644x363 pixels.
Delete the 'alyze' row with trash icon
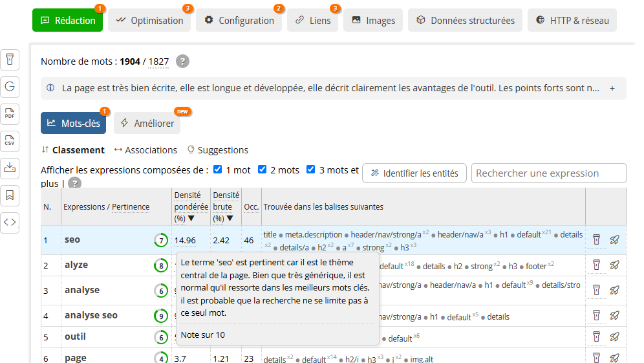596,265
